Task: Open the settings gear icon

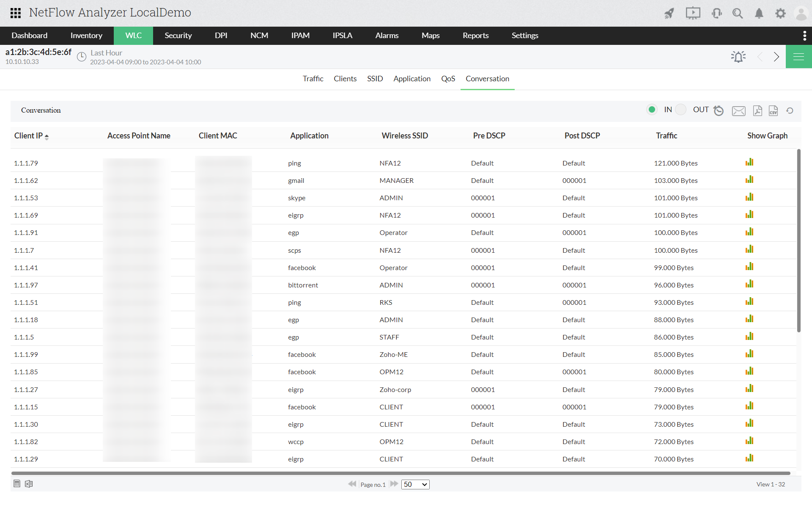Action: tap(780, 13)
